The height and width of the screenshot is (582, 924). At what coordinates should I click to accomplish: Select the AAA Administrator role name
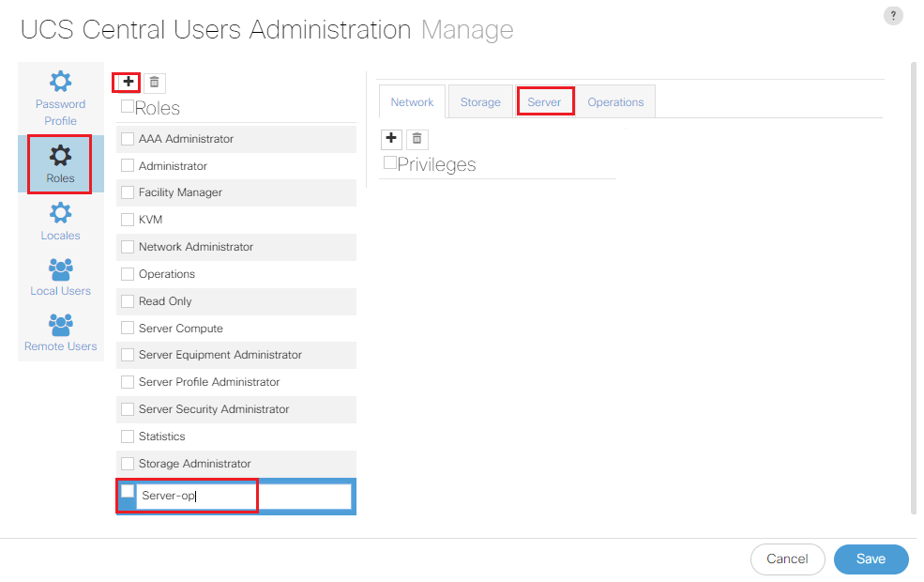tap(187, 139)
